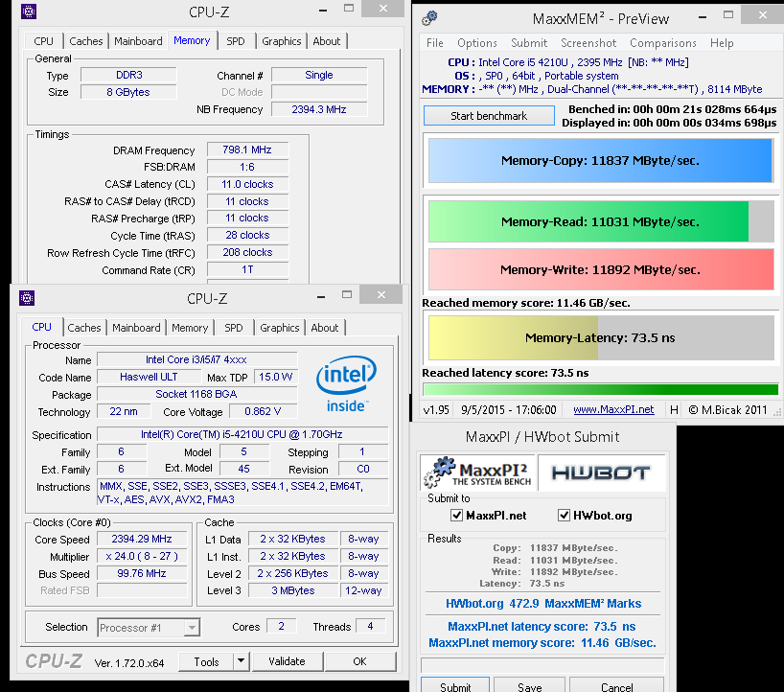Click the DRAM Frequency value 798.1 MHz
This screenshot has height=692, width=784.
[247, 150]
